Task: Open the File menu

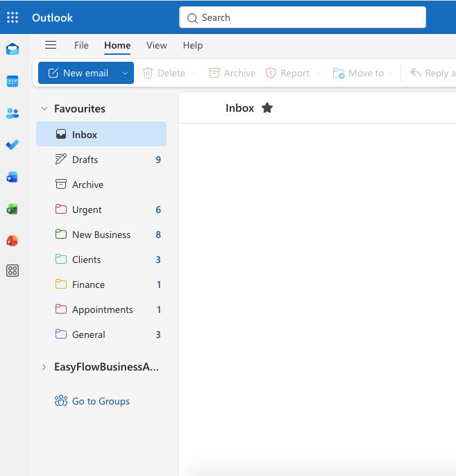Action: pos(81,45)
